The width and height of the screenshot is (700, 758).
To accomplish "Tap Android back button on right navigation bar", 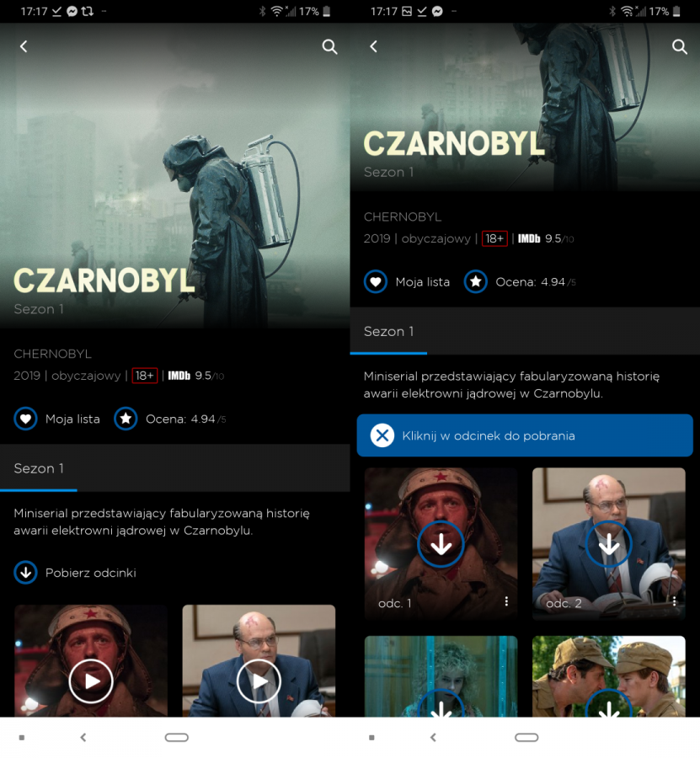I will coord(433,737).
